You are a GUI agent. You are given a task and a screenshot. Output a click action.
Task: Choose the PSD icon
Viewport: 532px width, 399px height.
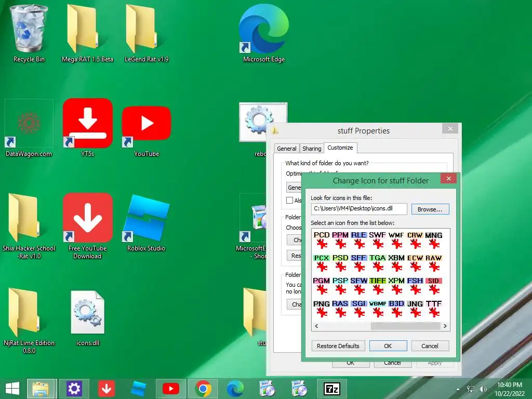click(x=340, y=263)
